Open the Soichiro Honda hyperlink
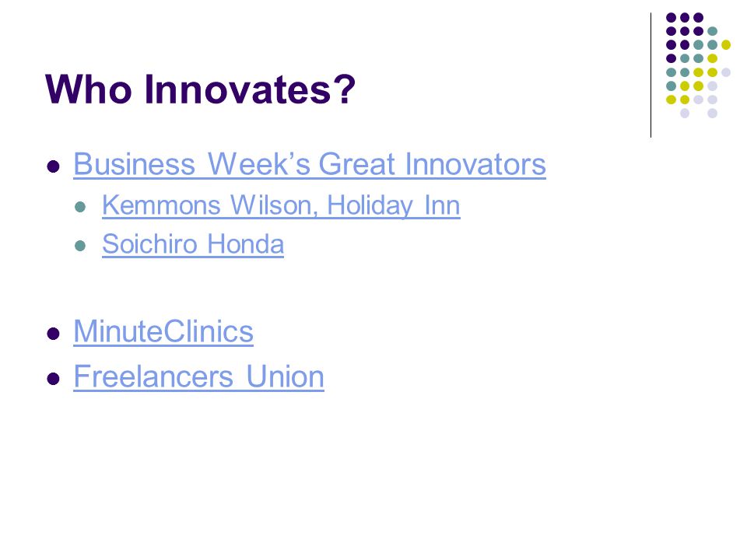The width and height of the screenshot is (747, 560). (x=193, y=245)
